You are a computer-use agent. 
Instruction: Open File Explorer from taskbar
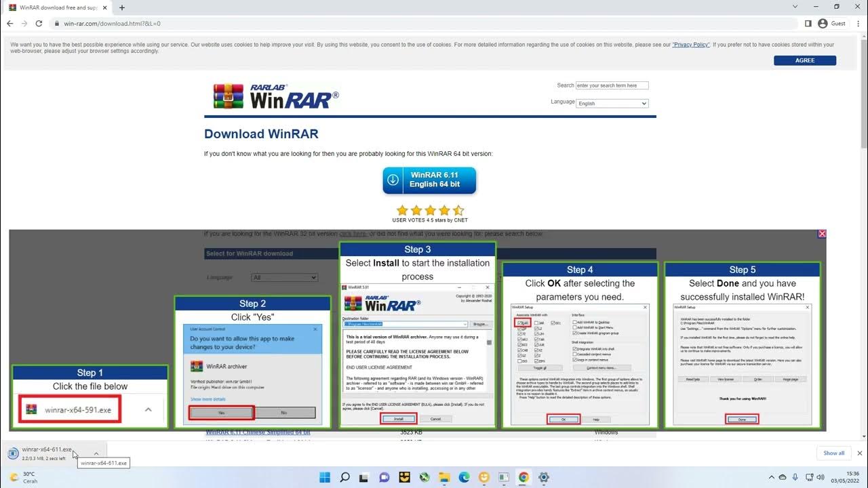(444, 477)
